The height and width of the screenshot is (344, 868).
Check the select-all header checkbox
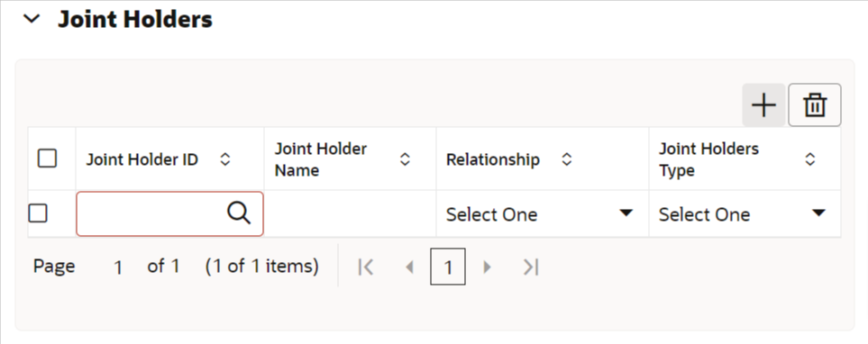(47, 158)
